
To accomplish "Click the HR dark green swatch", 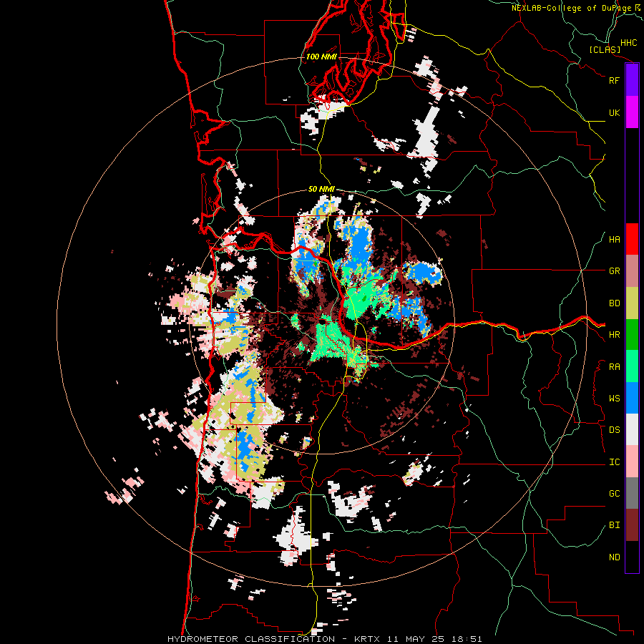I will (x=632, y=335).
